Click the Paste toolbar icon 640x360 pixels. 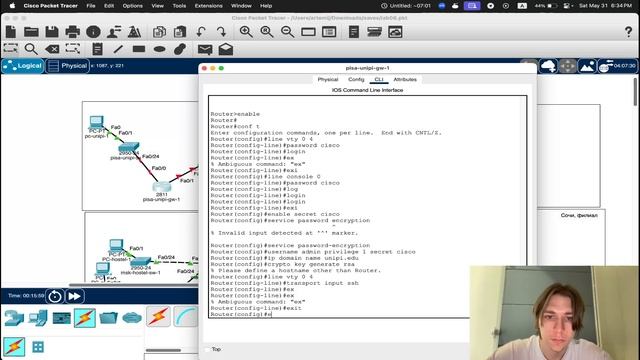(180, 32)
